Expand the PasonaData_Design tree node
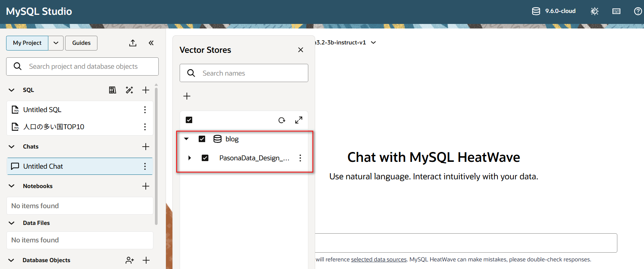 click(190, 158)
